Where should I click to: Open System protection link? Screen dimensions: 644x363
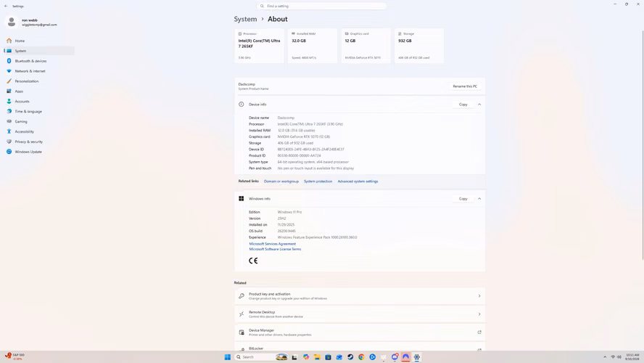pyautogui.click(x=318, y=181)
